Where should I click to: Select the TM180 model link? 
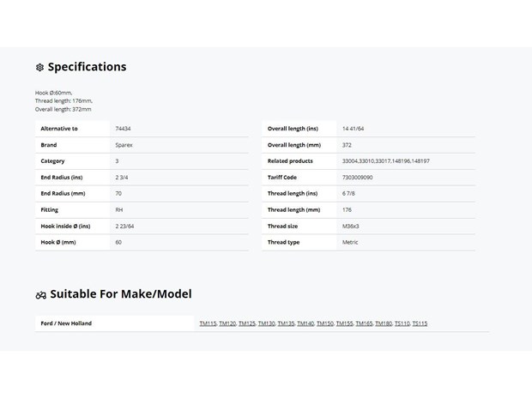384,323
